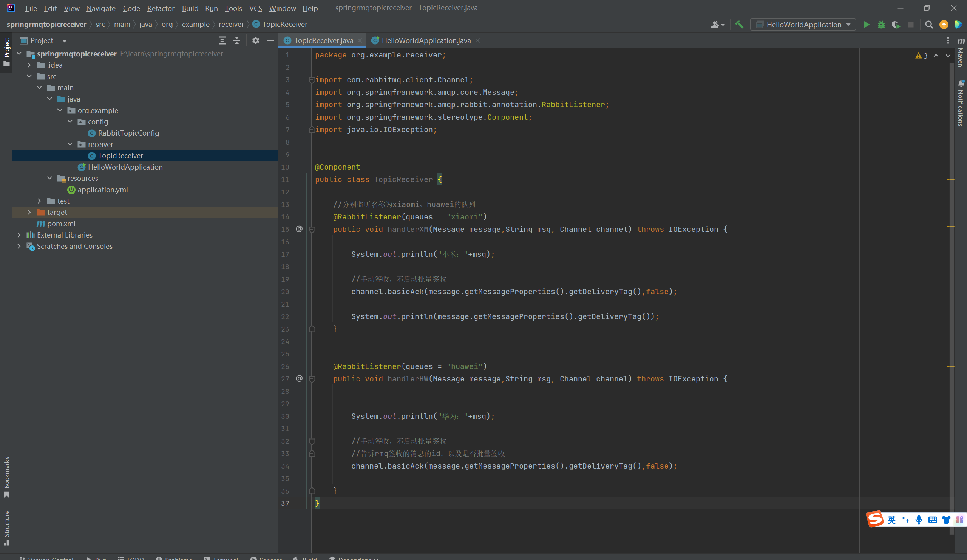The width and height of the screenshot is (967, 560).
Task: Open Search Everywhere magnifier icon
Action: click(928, 25)
